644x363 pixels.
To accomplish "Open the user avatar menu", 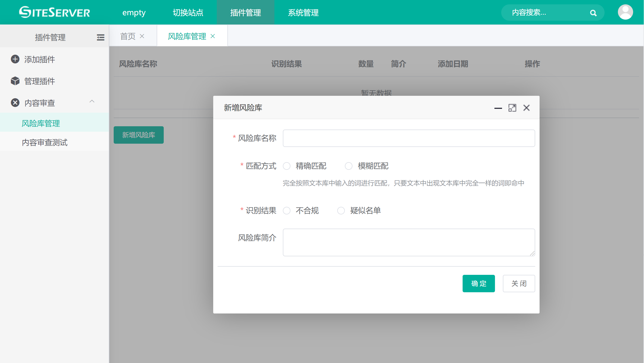I will [x=625, y=12].
